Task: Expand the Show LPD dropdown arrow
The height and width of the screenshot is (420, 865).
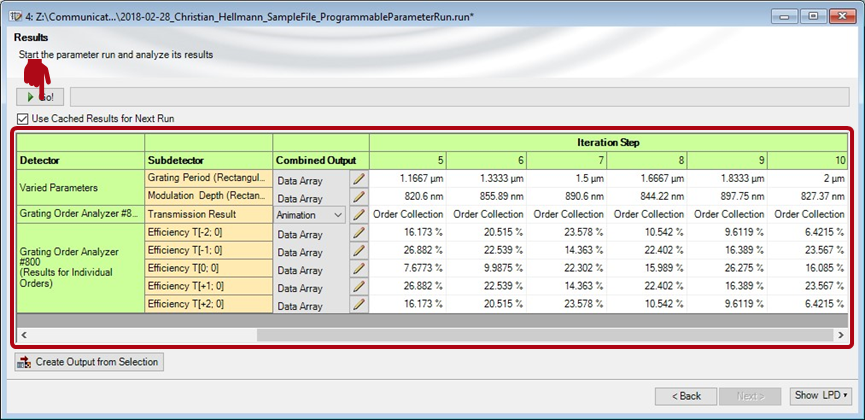Action: point(845,395)
